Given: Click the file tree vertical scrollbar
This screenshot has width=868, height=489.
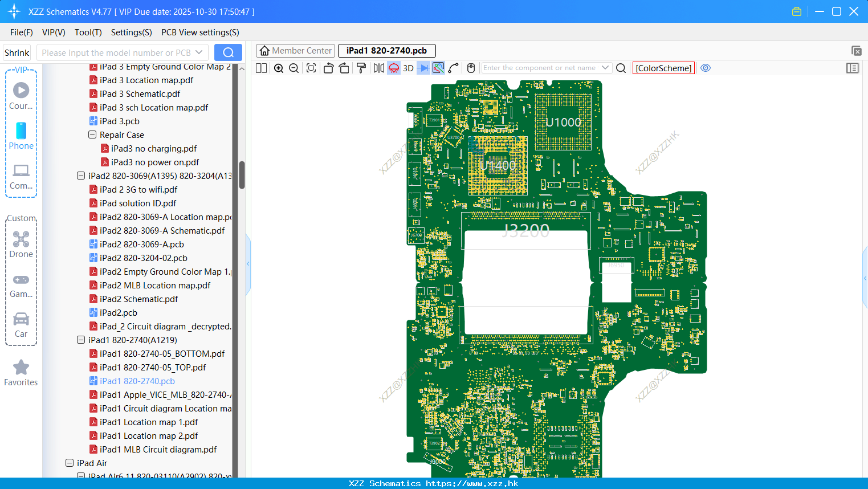Looking at the screenshot, I should [242, 175].
